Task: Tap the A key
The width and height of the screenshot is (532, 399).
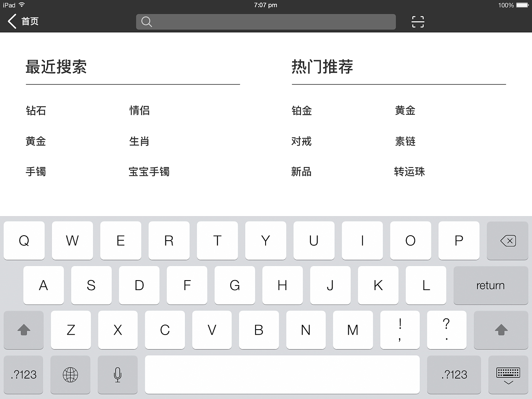Action: (x=43, y=286)
